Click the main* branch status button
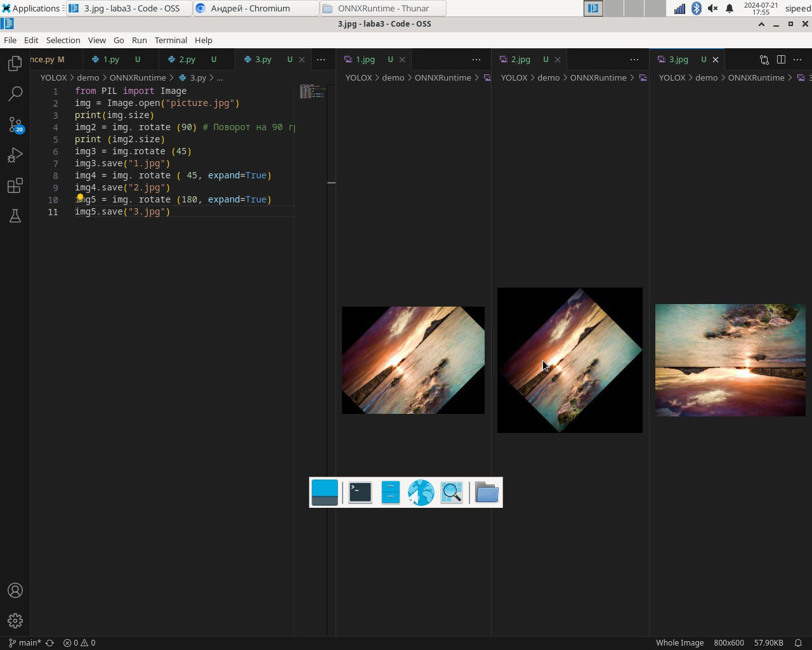The width and height of the screenshot is (812, 650). pyautogui.click(x=25, y=643)
